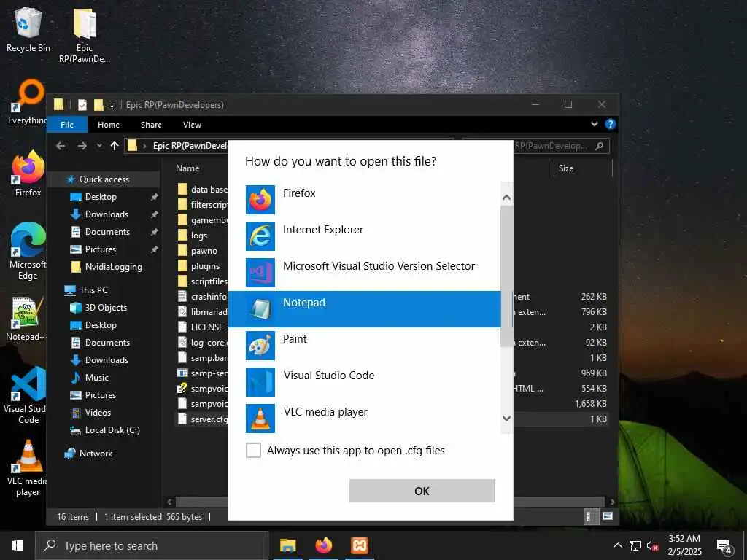This screenshot has height=560, width=747.
Task: Select This PC in navigation pane
Action: pyautogui.click(x=93, y=290)
